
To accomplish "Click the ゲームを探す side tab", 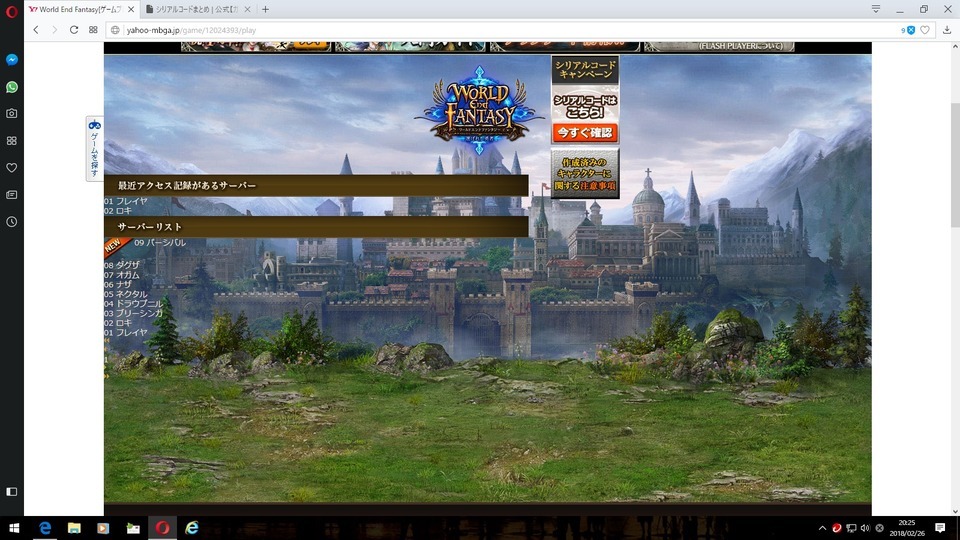I will tap(94, 149).
